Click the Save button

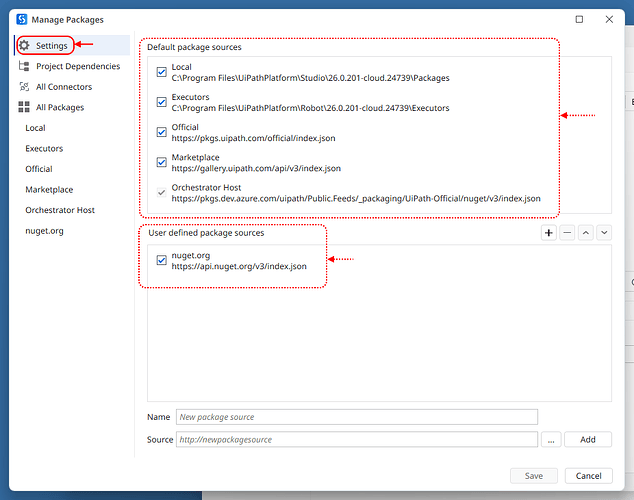point(534,476)
